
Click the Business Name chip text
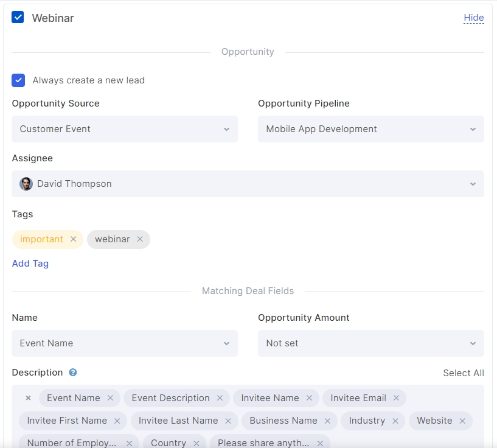(283, 421)
